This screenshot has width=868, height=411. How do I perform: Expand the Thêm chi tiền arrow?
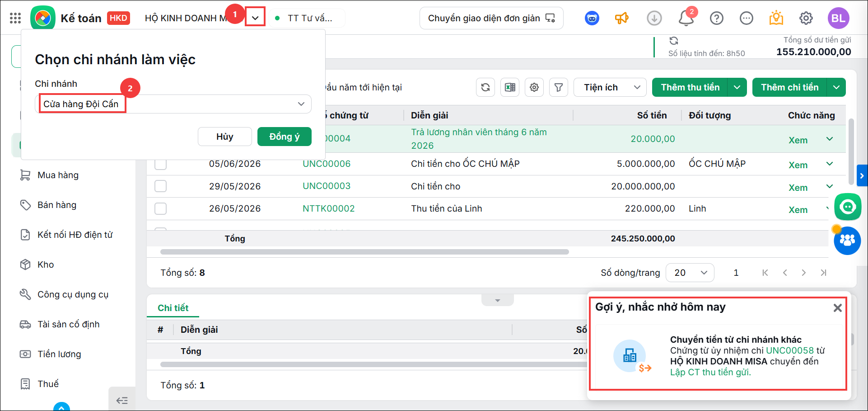click(836, 87)
